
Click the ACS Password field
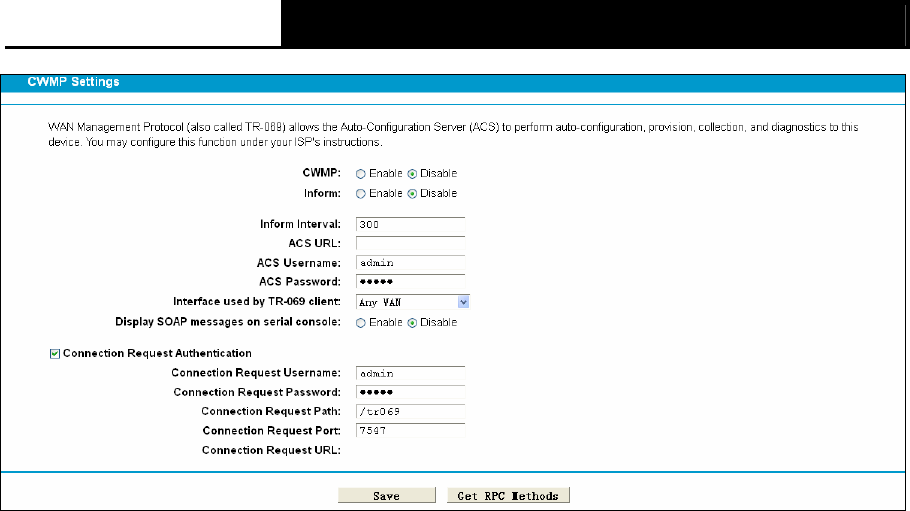coord(410,282)
